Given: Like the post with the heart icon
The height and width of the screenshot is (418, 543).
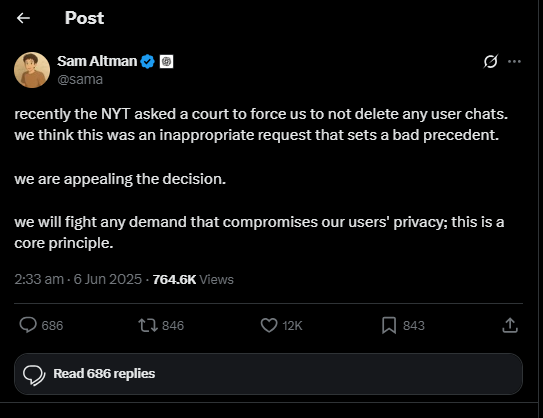Looking at the screenshot, I should (x=269, y=325).
